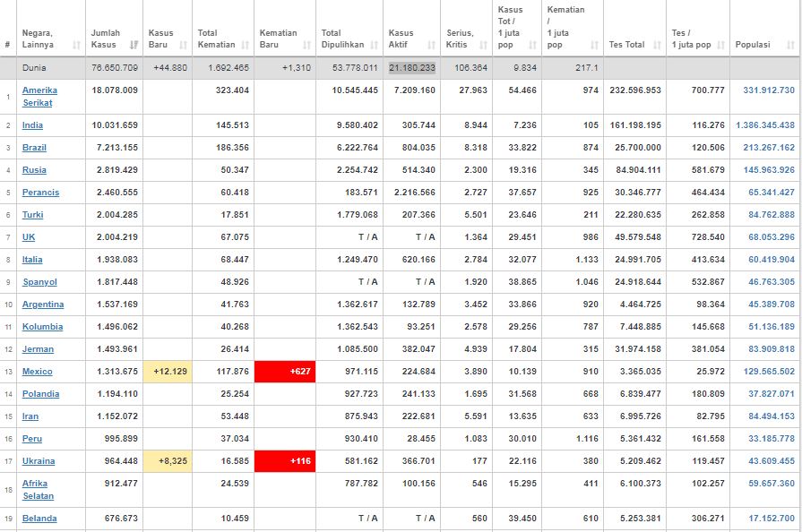Sort by Total Kematian column arrows

(x=245, y=45)
